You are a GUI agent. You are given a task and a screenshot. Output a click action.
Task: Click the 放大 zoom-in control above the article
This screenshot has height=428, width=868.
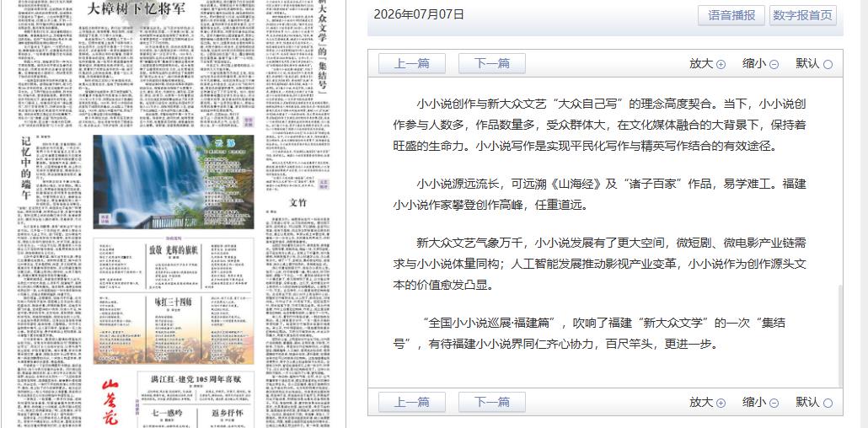click(x=707, y=64)
